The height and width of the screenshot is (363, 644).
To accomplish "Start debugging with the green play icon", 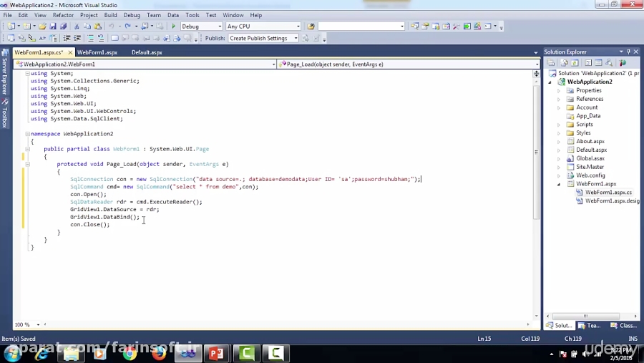I will click(173, 26).
